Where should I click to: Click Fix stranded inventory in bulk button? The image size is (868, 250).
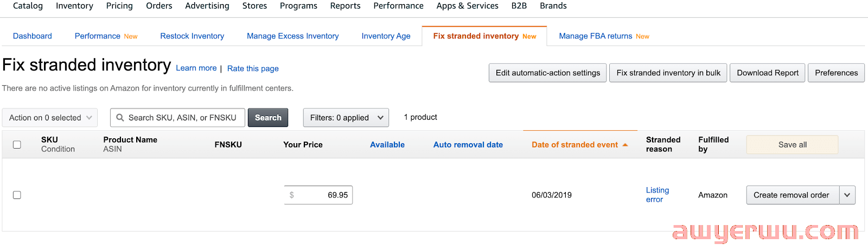coord(668,73)
